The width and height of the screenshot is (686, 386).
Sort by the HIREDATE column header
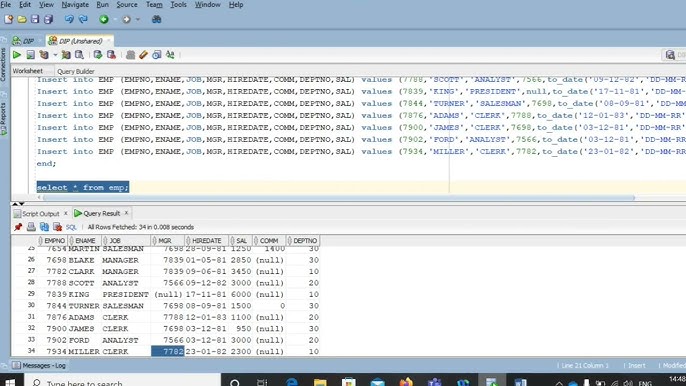coord(206,241)
